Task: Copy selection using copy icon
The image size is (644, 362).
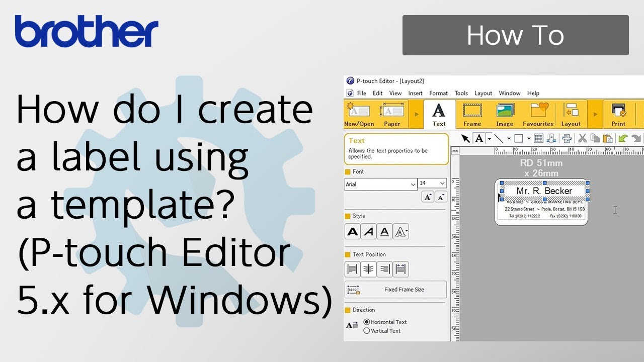Action: click(595, 138)
